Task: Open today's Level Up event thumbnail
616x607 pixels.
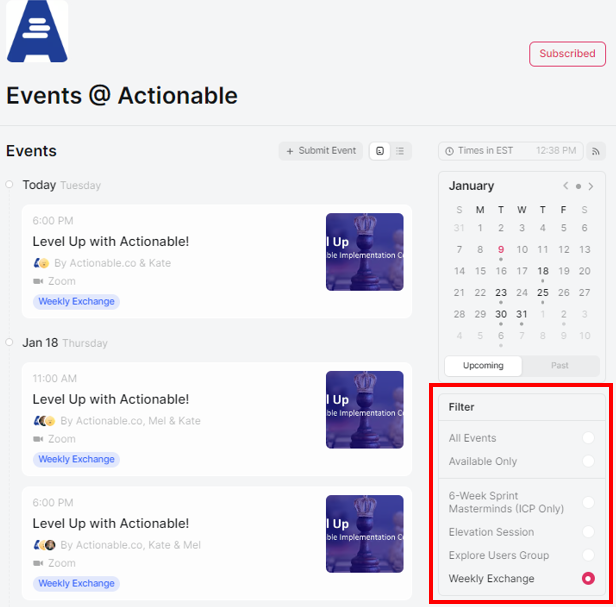Action: (x=365, y=252)
